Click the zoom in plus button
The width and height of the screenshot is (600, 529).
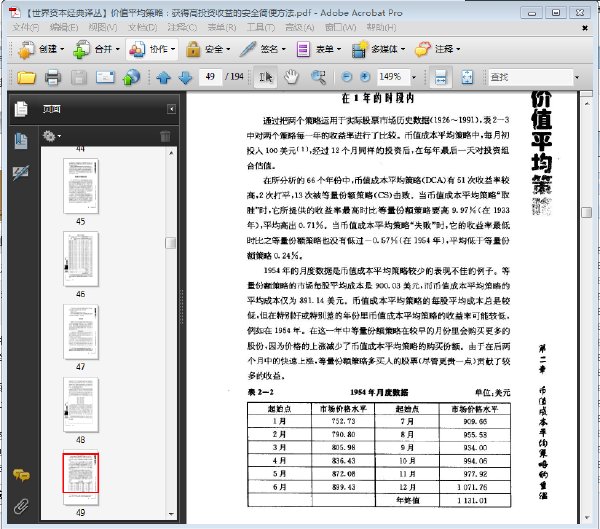[x=365, y=77]
